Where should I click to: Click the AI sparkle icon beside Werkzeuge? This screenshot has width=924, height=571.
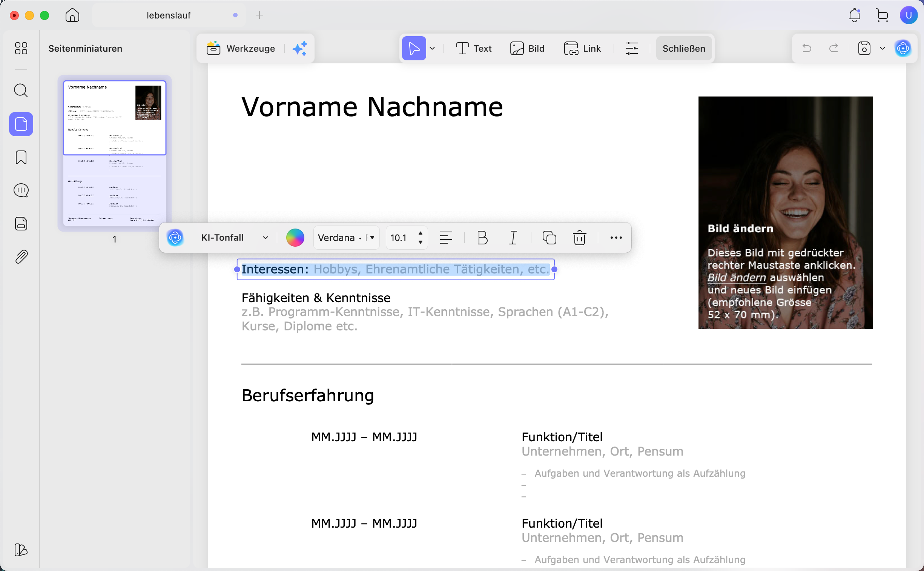pos(300,48)
